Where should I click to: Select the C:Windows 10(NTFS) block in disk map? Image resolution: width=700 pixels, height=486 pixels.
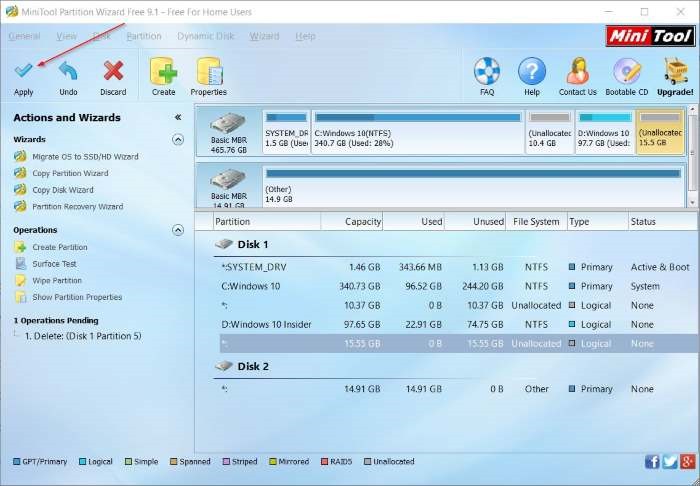point(417,132)
